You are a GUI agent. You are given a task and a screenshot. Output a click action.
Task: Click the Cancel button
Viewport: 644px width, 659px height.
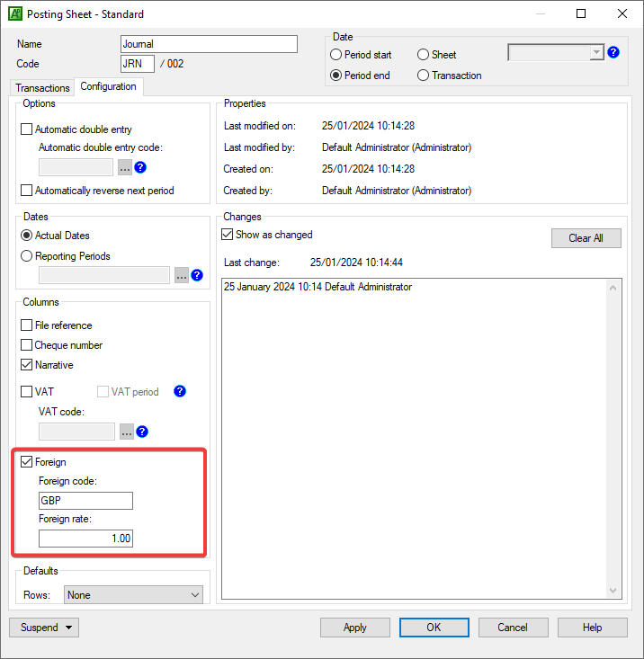coord(514,628)
